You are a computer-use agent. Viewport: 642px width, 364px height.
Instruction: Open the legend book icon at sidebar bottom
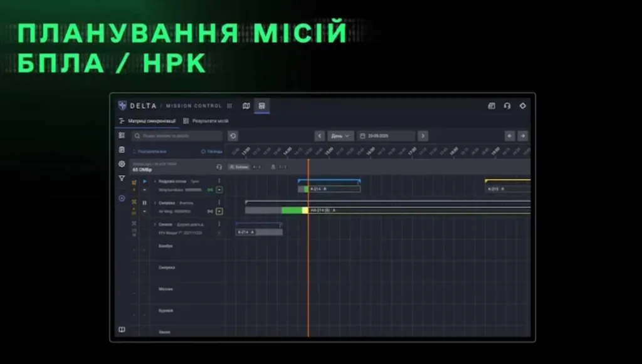[x=122, y=330]
